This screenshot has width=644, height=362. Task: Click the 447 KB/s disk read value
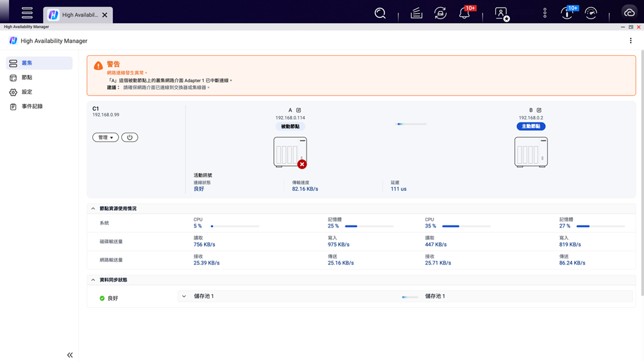pyautogui.click(x=436, y=245)
